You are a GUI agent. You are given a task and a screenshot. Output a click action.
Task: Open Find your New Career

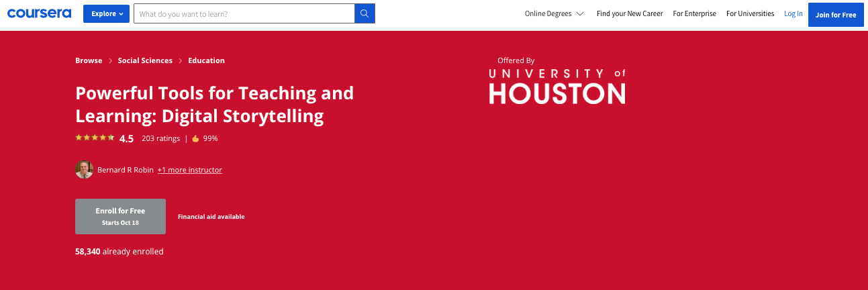(630, 13)
